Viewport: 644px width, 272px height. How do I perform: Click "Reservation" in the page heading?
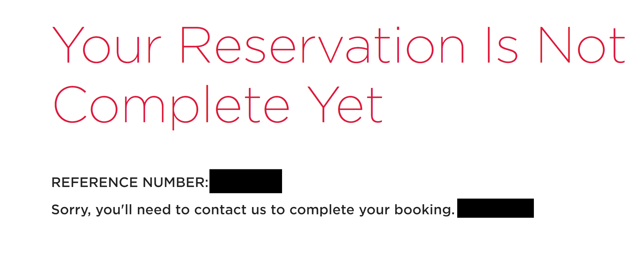pos(322,45)
